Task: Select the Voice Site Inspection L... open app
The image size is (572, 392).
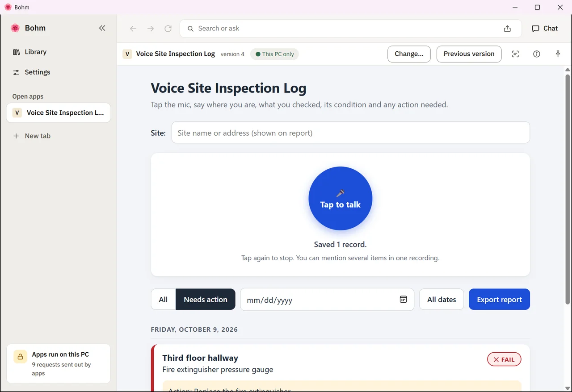Action: click(59, 113)
